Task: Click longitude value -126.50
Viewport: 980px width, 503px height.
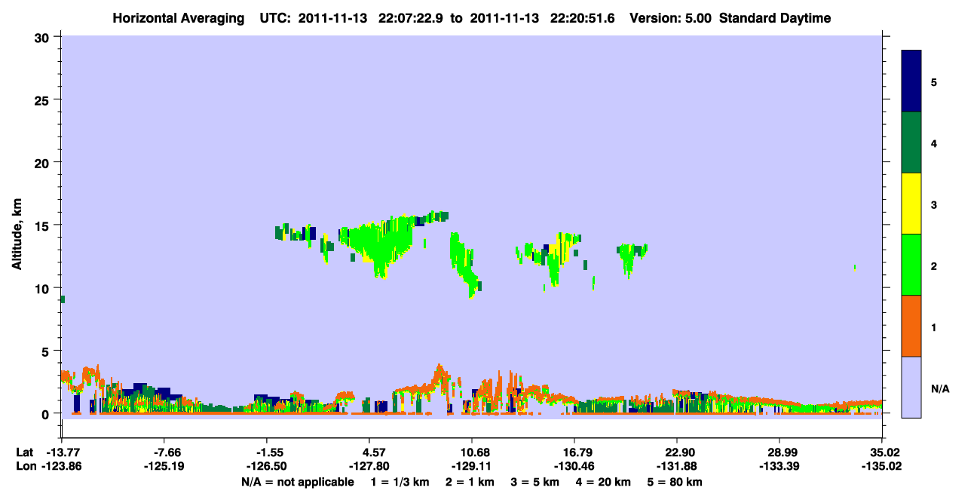Action: click(x=265, y=466)
